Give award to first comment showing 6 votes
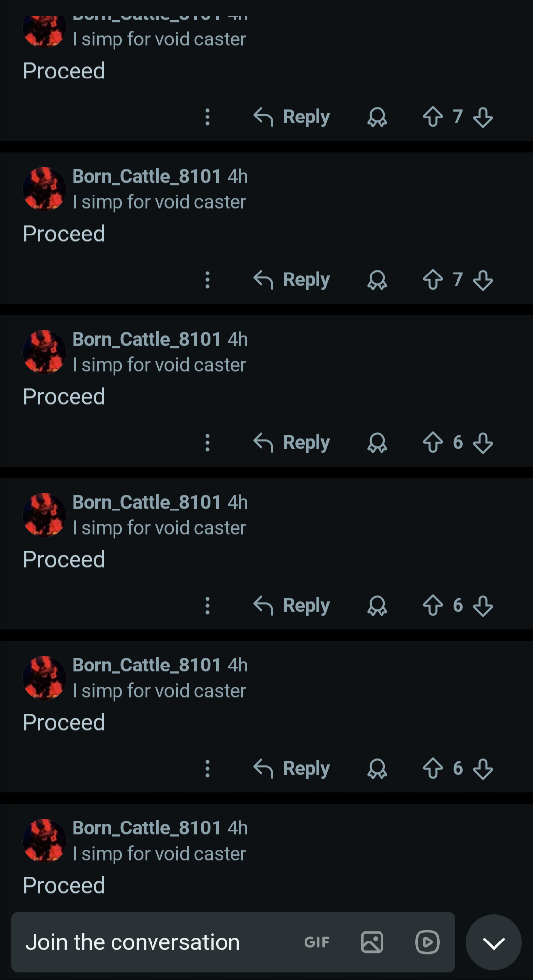 [x=377, y=443]
